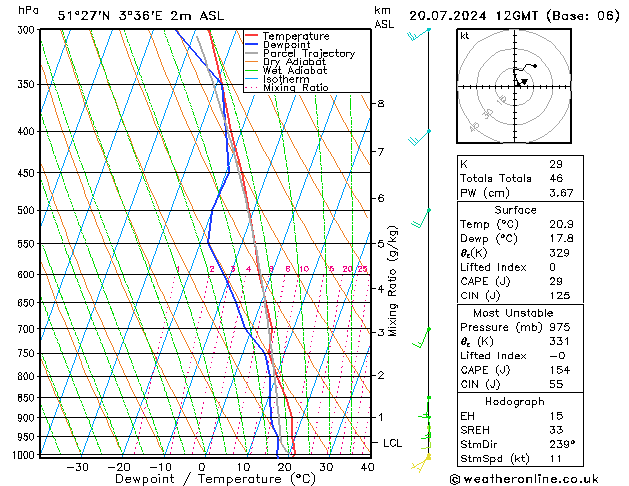
Task: Click the yellow surface wind barb
Action: pos(421,463)
